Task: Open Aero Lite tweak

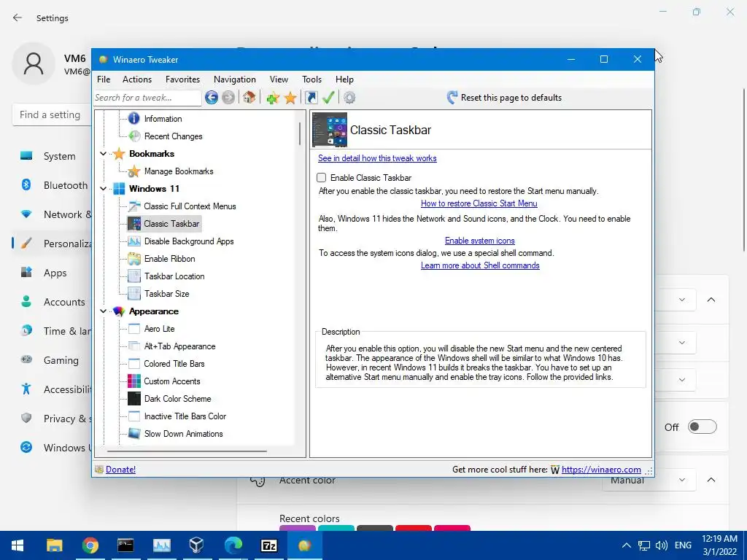Action: (x=159, y=329)
